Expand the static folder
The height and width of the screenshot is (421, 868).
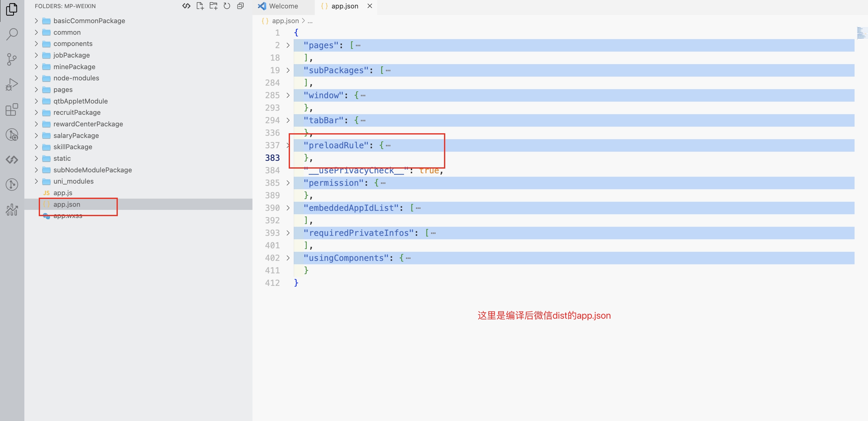point(36,158)
